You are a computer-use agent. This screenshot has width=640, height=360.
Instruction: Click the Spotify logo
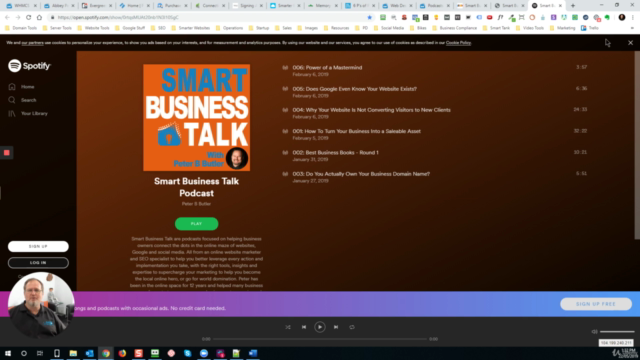(29, 66)
